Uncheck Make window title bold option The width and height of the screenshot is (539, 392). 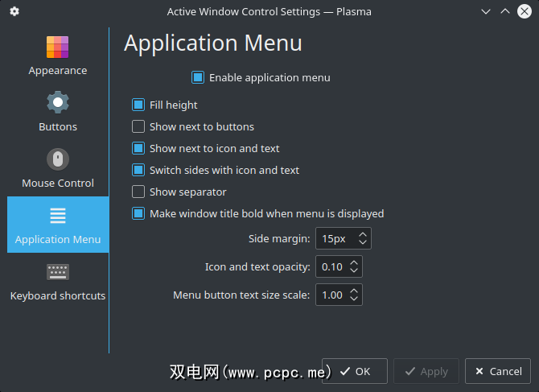pyautogui.click(x=138, y=213)
